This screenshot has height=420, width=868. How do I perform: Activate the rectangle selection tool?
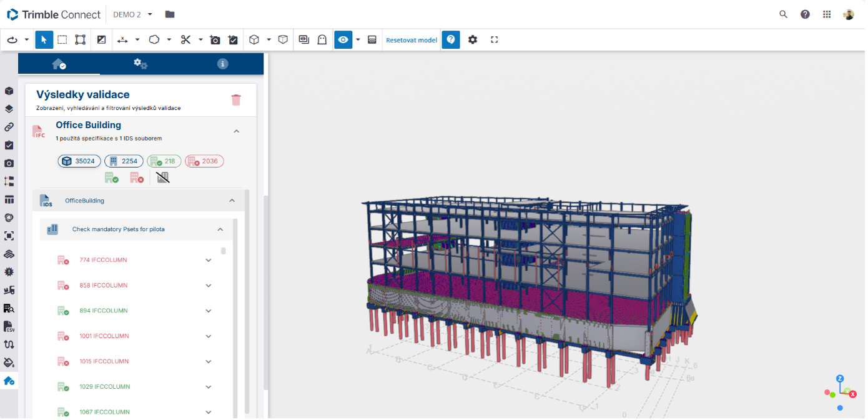tap(62, 40)
